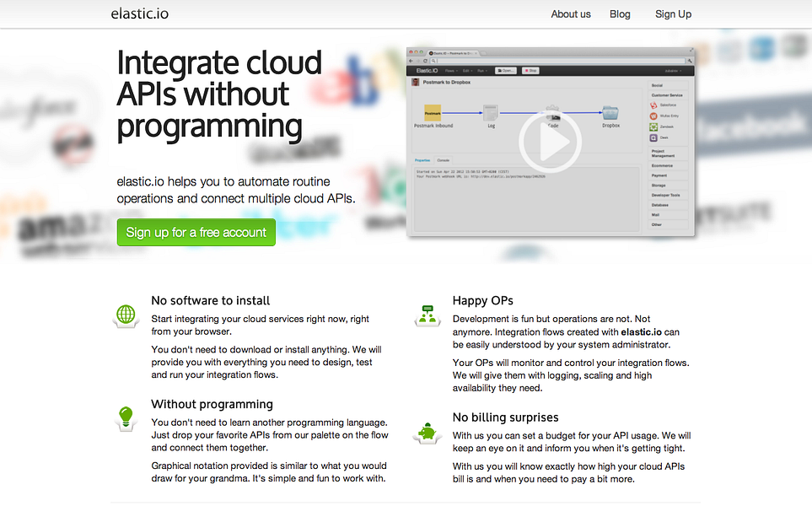
Task: Click the address bar in preview browser
Action: pyautogui.click(x=557, y=61)
